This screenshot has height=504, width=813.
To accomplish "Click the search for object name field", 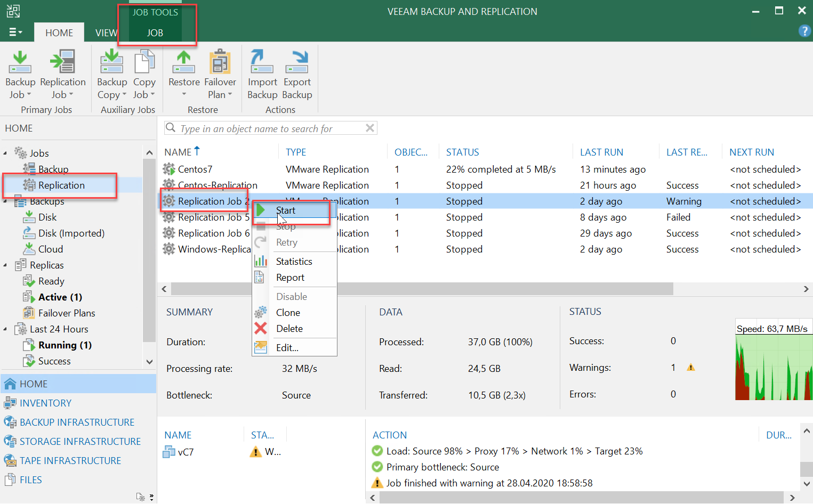I will coord(271,128).
